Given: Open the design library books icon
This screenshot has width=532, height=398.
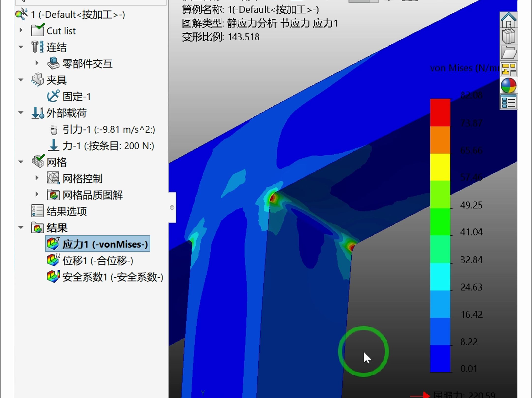Looking at the screenshot, I should (508, 36).
